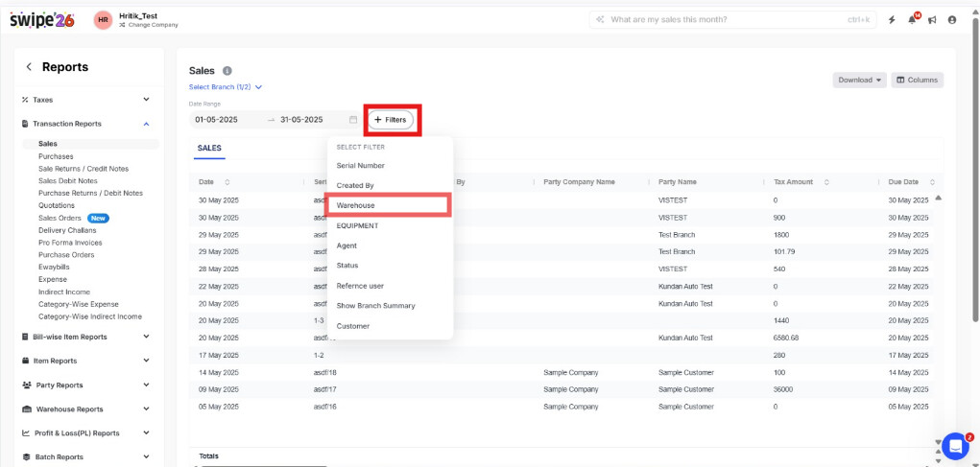The height and width of the screenshot is (467, 980).
Task: Open the announcements megaphone icon
Action: point(932,20)
